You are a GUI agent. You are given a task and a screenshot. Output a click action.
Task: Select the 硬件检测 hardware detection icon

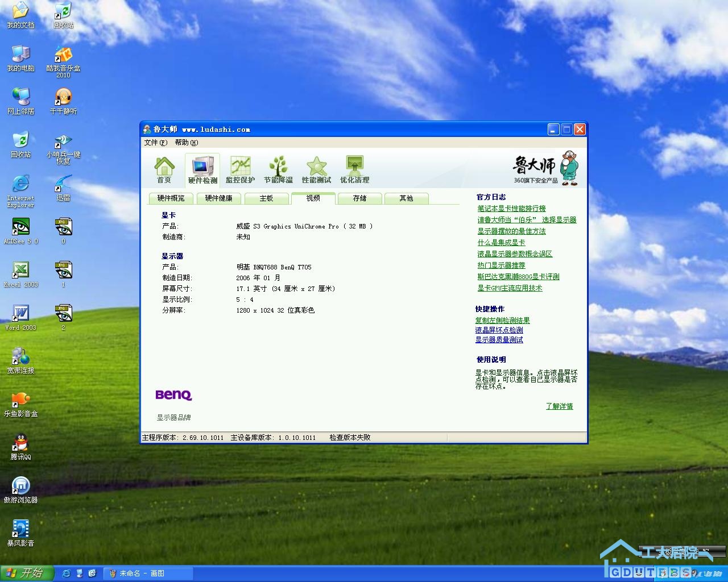pyautogui.click(x=202, y=169)
